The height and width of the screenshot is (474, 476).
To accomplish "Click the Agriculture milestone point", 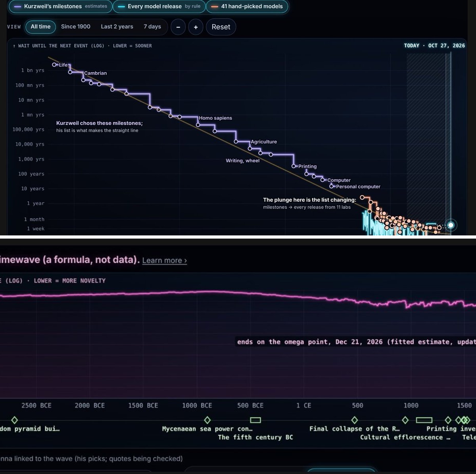I will [x=250, y=149].
